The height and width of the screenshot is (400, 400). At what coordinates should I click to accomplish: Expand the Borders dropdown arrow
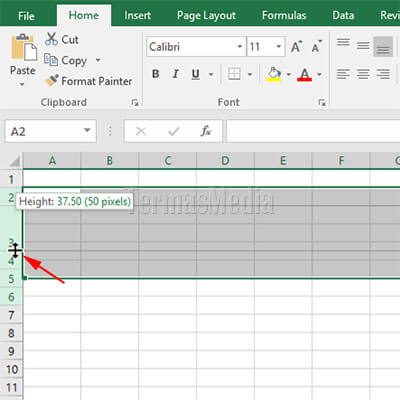[250, 74]
